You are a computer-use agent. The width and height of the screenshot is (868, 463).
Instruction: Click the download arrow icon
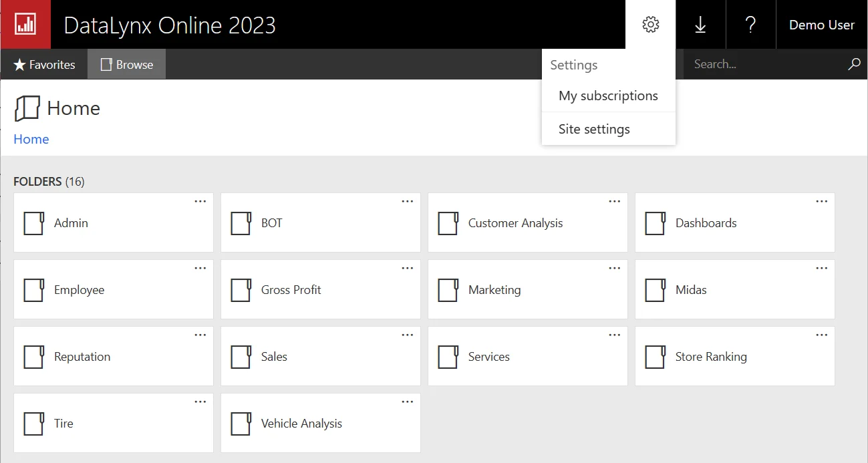coord(700,25)
